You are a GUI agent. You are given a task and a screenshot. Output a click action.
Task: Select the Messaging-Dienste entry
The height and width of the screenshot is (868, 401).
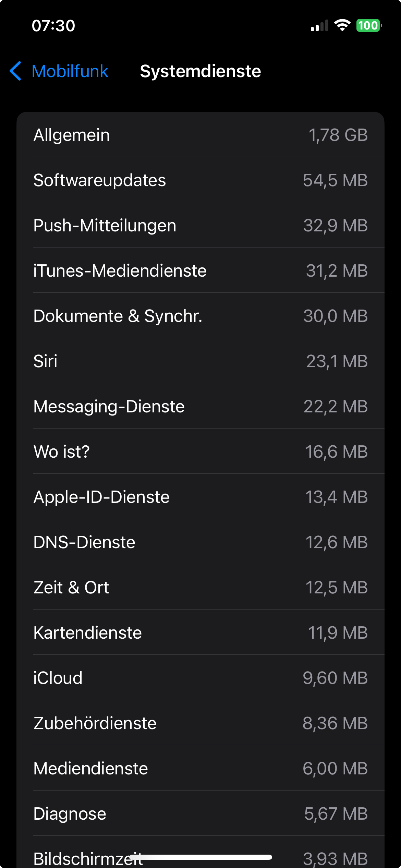[200, 406]
